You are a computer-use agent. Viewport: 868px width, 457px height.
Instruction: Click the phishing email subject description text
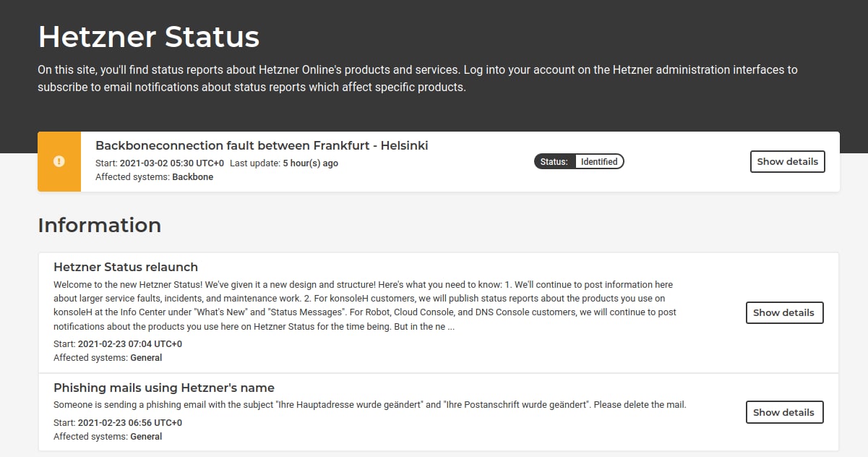[x=370, y=405]
